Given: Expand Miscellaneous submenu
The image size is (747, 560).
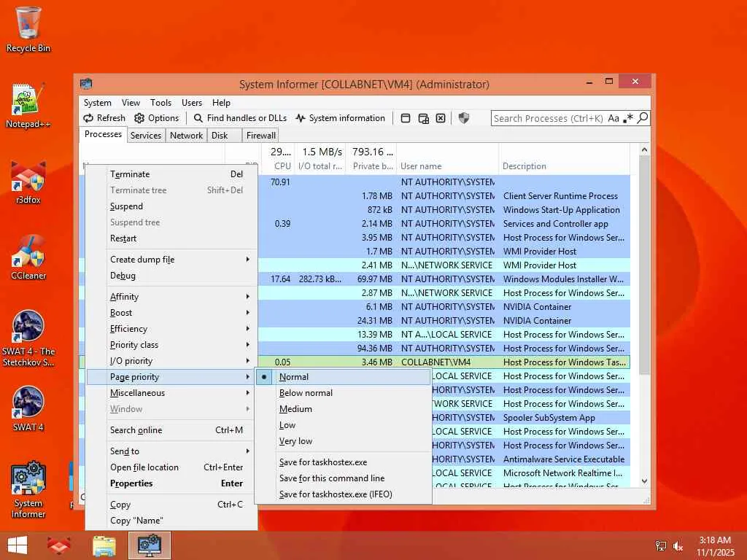Looking at the screenshot, I should (x=171, y=393).
